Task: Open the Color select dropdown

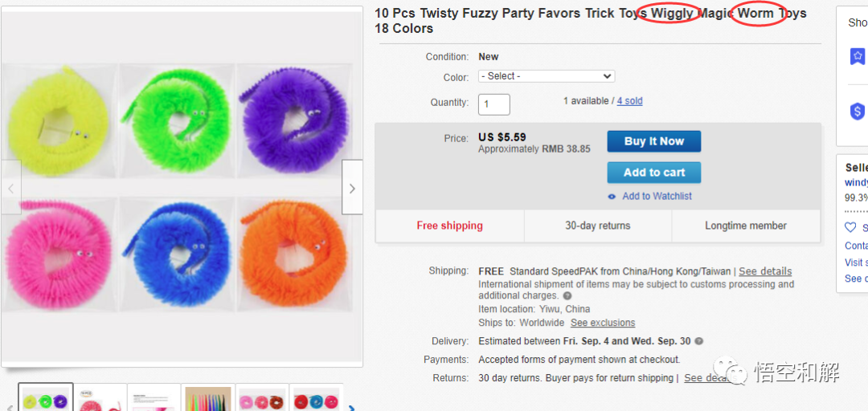Action: 547,76
